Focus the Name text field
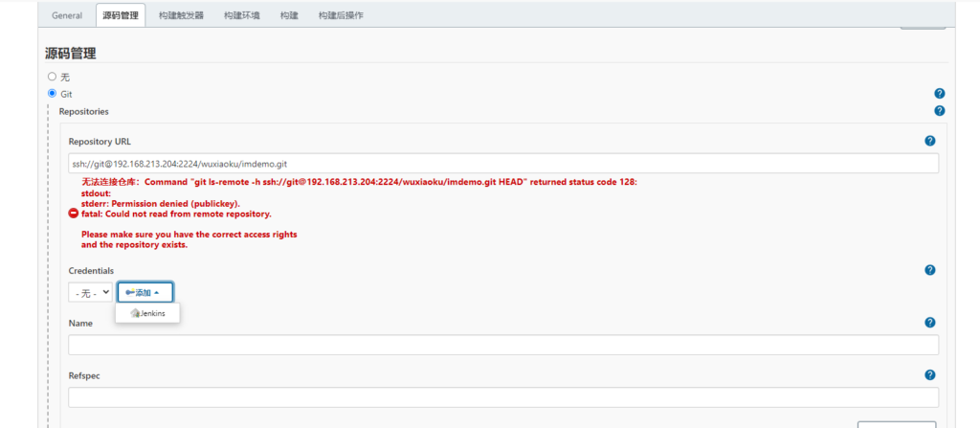 pos(503,345)
